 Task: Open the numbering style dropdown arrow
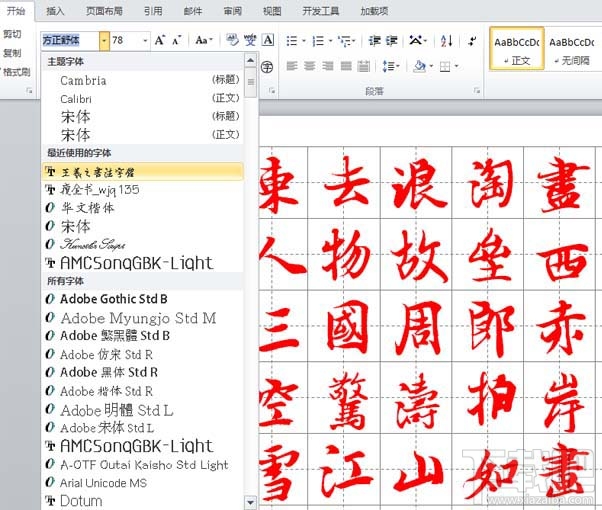(x=330, y=41)
